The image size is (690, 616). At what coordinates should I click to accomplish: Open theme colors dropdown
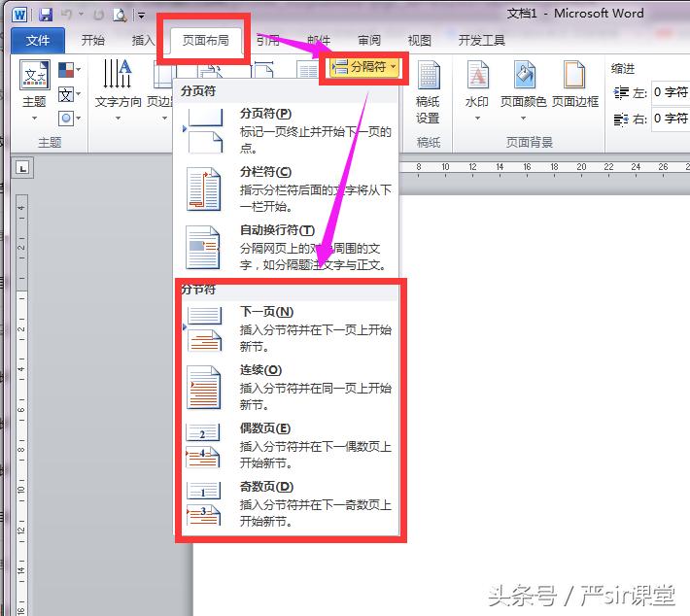[70, 70]
